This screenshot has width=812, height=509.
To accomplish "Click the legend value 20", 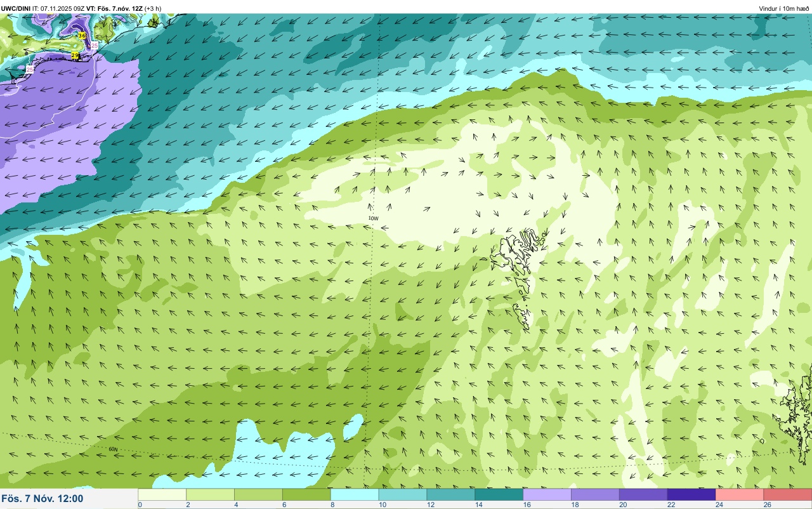I will coord(624,505).
